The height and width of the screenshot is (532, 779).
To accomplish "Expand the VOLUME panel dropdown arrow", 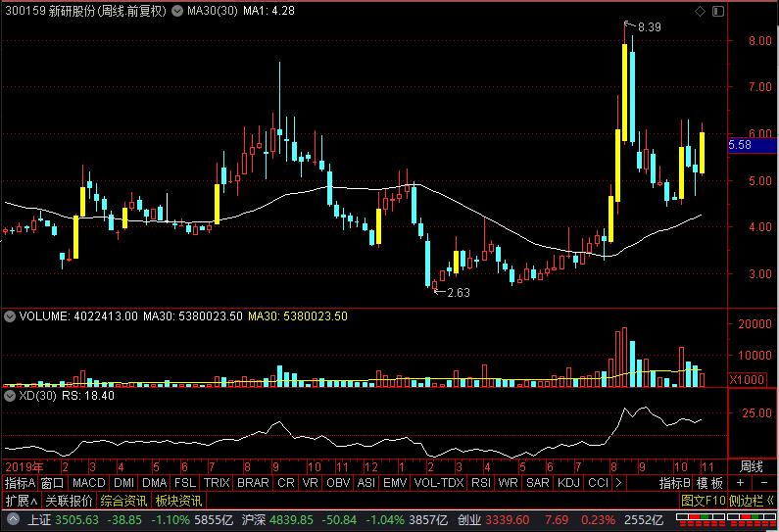I will click(x=8, y=316).
